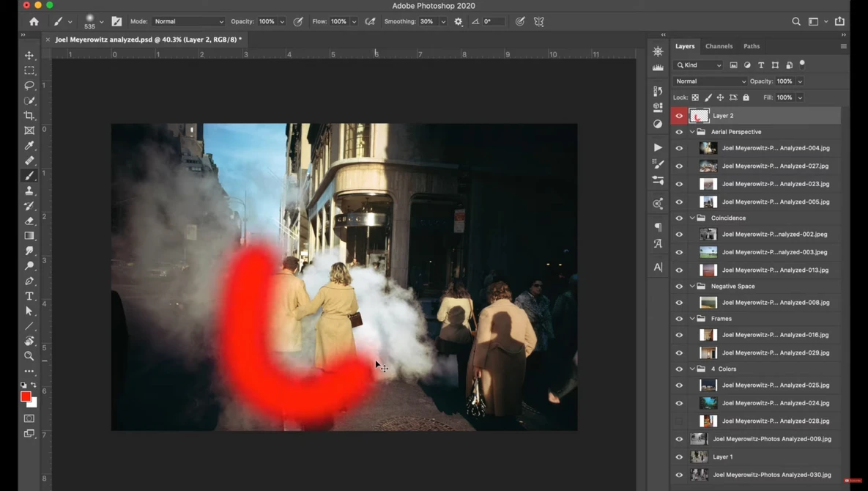Open the Search magnifier icon

point(796,21)
